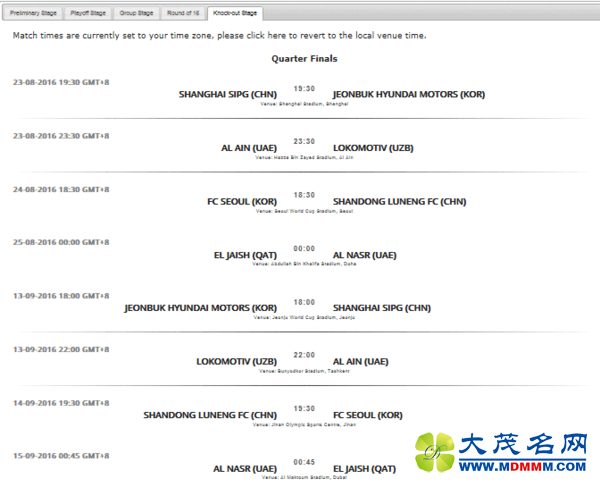Open SHANGHAI SIPG (CHN) home team on 23-08
Image resolution: width=600 pixels, height=487 pixels.
(x=228, y=94)
